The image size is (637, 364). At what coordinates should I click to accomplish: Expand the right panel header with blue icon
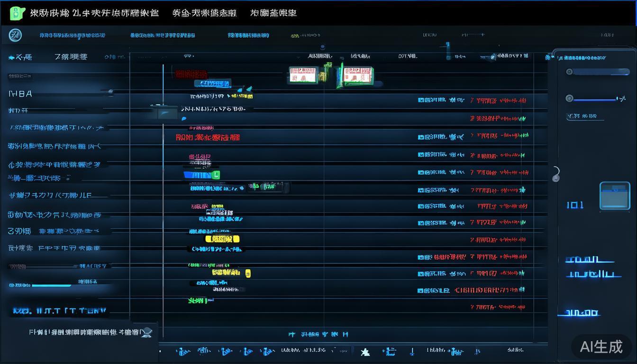click(549, 57)
